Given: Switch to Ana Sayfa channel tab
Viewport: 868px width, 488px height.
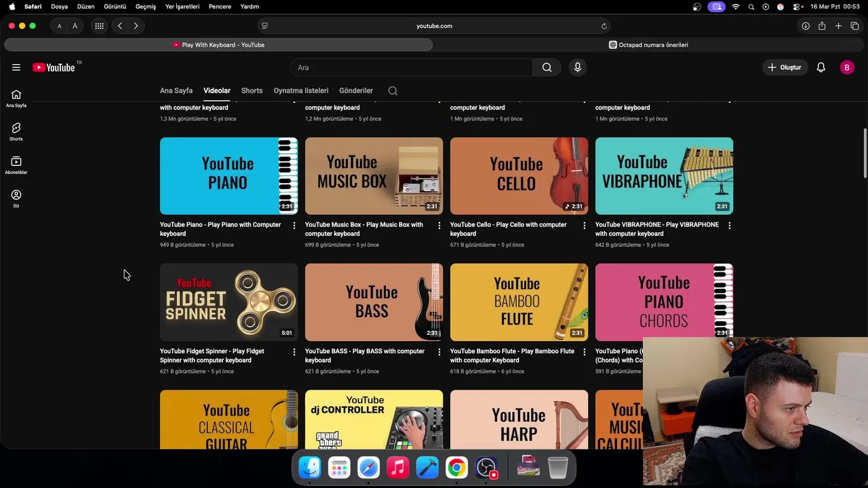Looking at the screenshot, I should (176, 91).
